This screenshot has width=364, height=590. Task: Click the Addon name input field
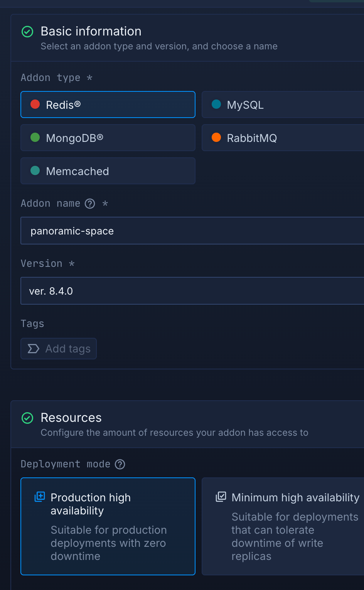point(192,231)
